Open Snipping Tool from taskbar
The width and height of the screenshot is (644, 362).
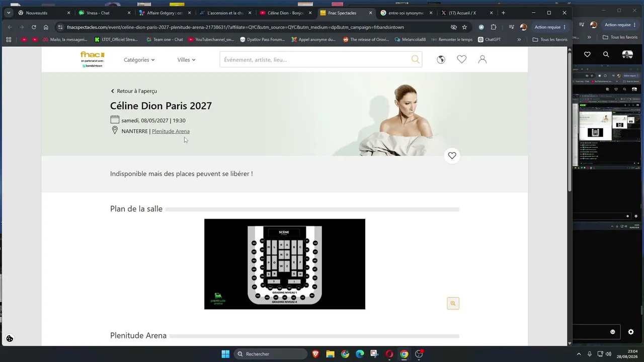point(374,354)
